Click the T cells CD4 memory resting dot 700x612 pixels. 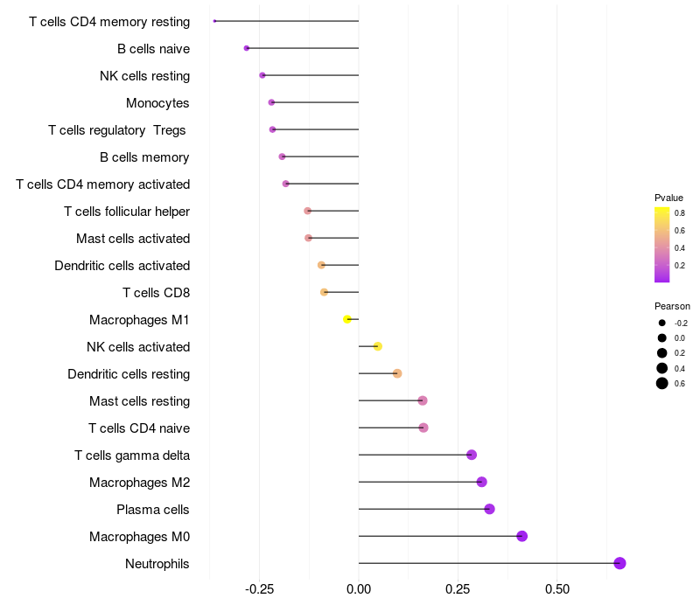point(214,21)
